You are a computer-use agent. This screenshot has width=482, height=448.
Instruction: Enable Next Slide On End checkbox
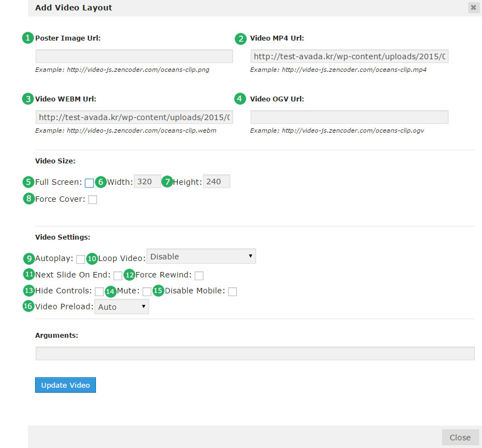(118, 275)
